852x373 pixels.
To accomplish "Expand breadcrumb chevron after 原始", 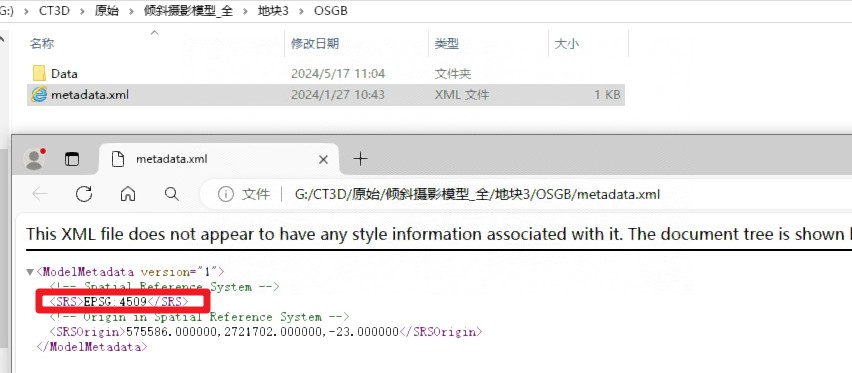I will 131,11.
